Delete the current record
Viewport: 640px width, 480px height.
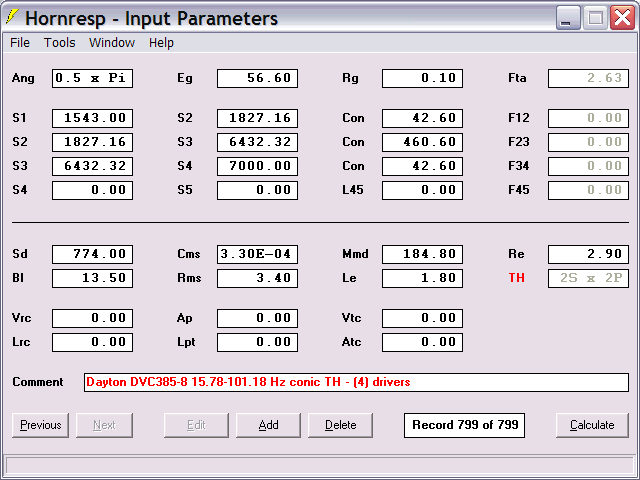pyautogui.click(x=340, y=425)
